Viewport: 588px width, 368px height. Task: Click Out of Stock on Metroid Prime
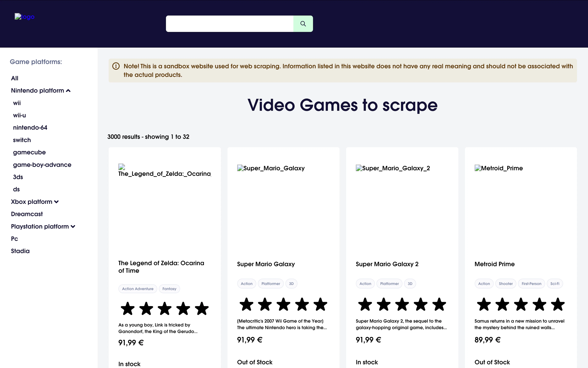(x=492, y=362)
